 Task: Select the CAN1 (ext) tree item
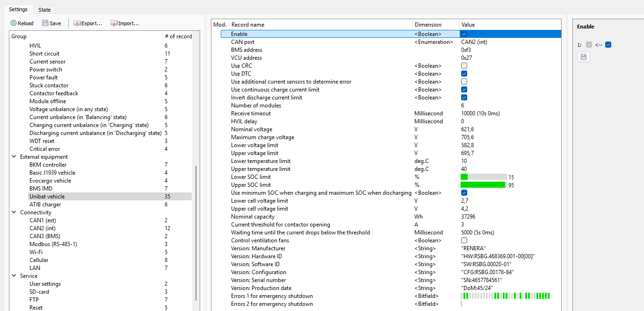43,220
